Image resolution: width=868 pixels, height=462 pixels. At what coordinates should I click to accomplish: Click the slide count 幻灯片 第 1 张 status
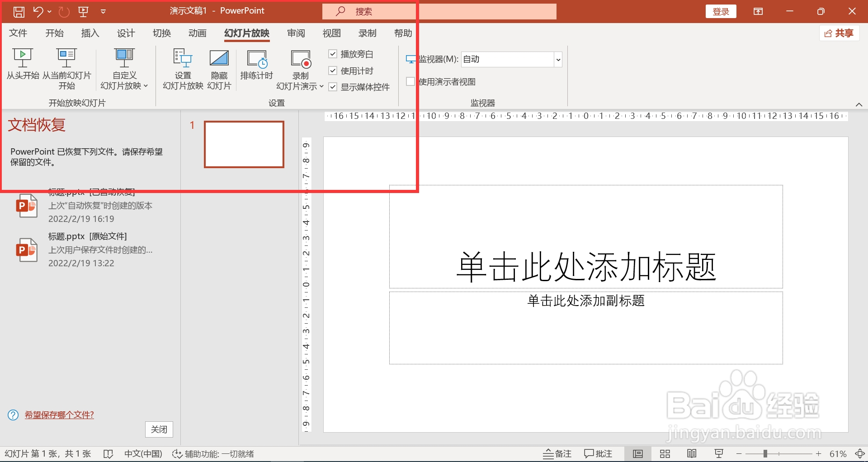[x=48, y=454]
